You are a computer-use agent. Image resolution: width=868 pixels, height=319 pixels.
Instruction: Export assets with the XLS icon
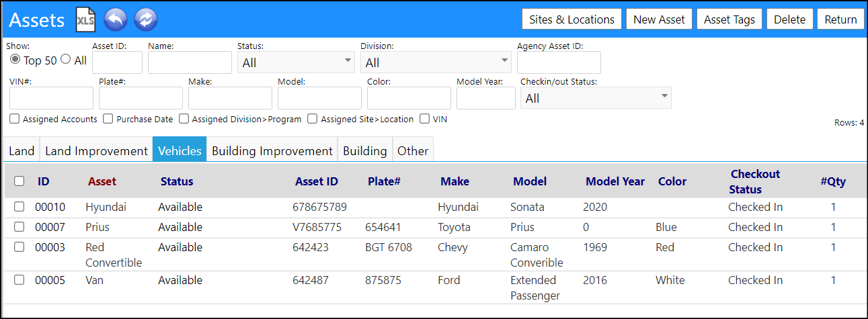(x=85, y=19)
